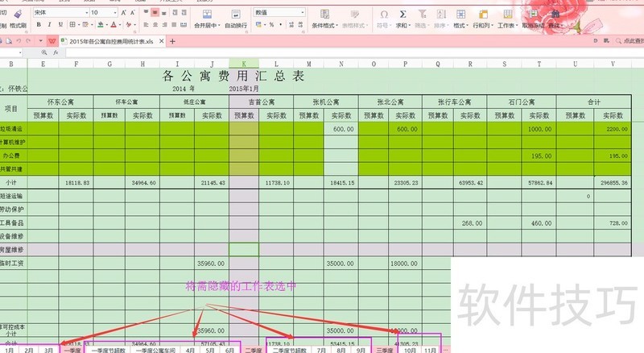Click the undo arrow
The height and width of the screenshot is (353, 644).
point(19,41)
